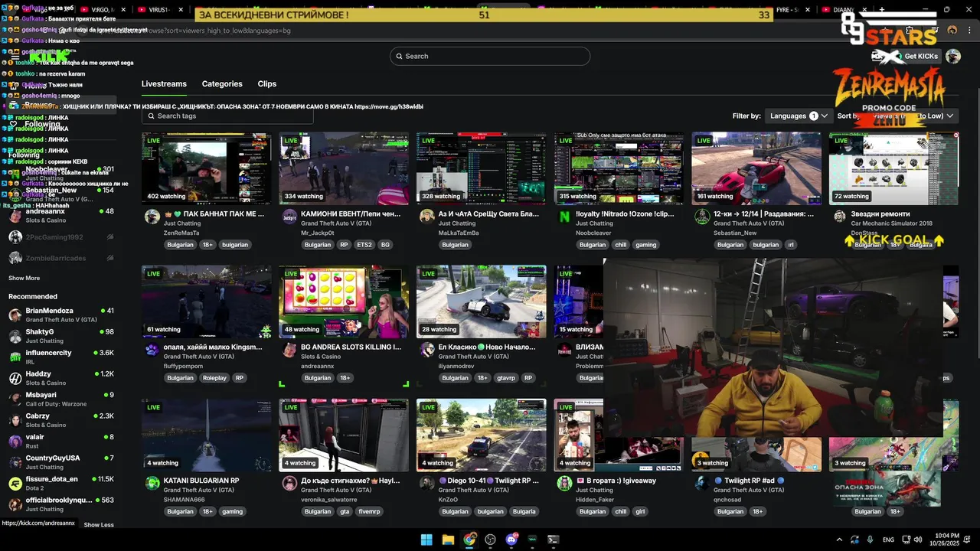The height and width of the screenshot is (551, 980).
Task: Open andreaannx avatar on BG ANDREA SLOTS card
Action: (289, 350)
